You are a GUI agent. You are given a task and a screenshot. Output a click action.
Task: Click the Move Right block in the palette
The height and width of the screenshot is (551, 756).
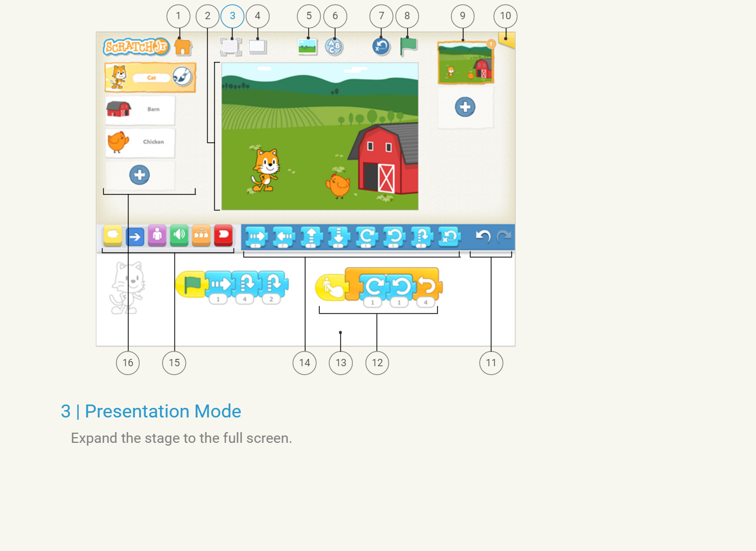coord(257,237)
